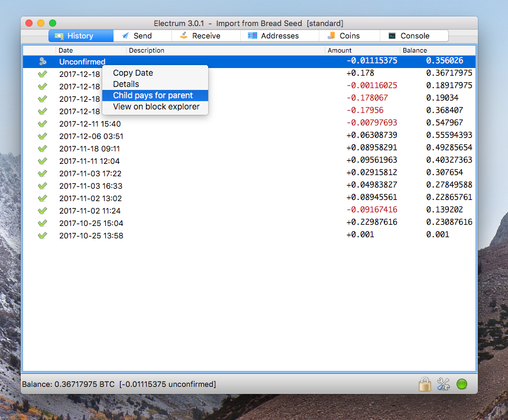Open the Addresses tab
Viewport: 508px width, 420px height.
point(280,35)
